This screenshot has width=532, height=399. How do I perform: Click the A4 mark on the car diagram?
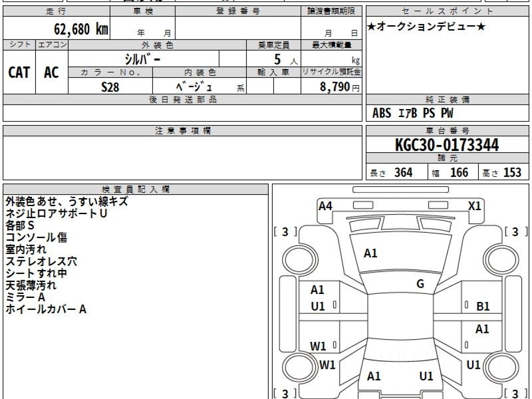click(x=325, y=206)
